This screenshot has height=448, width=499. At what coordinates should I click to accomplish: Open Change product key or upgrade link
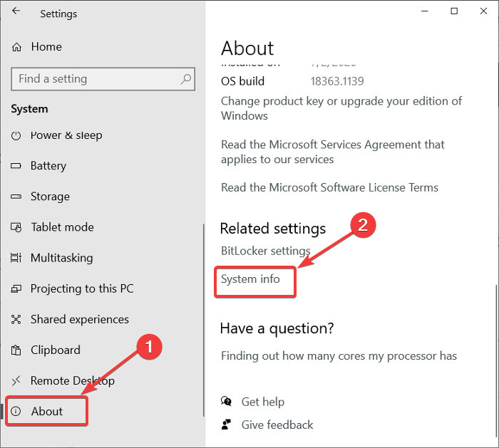341,108
